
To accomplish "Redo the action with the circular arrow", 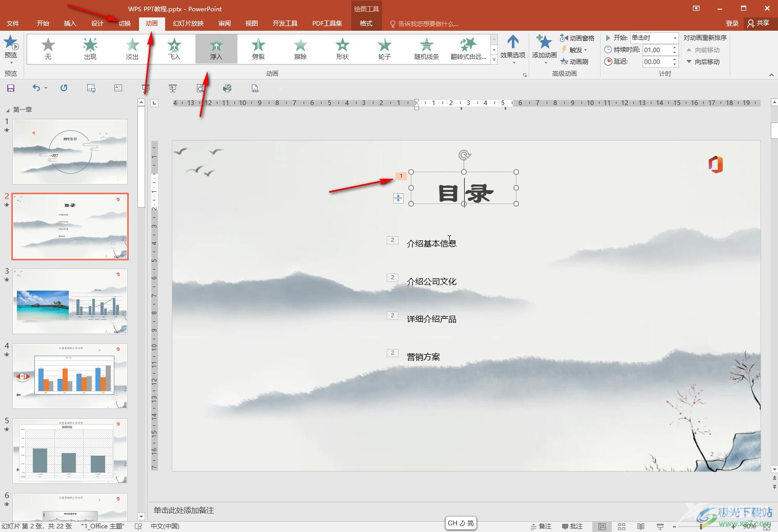I will pos(64,88).
